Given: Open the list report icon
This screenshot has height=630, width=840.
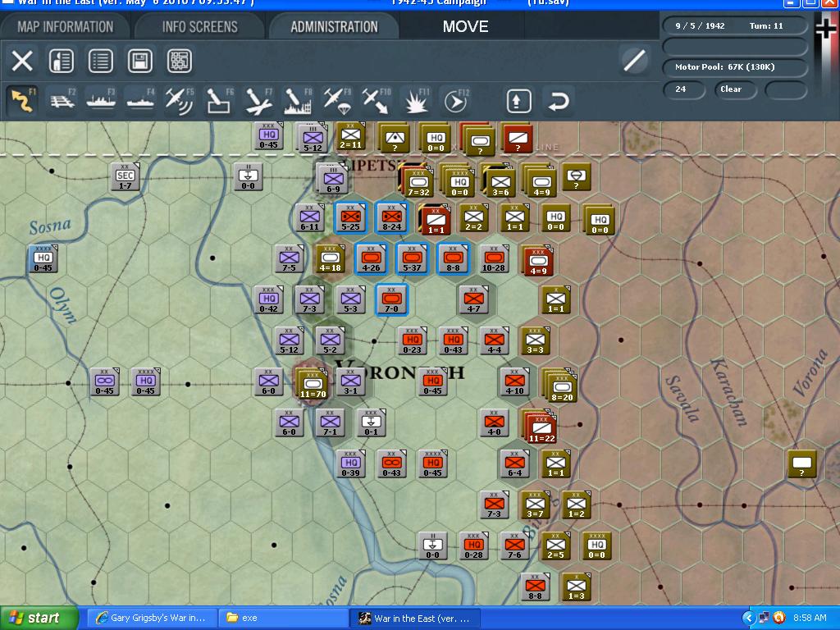Looking at the screenshot, I should point(100,61).
